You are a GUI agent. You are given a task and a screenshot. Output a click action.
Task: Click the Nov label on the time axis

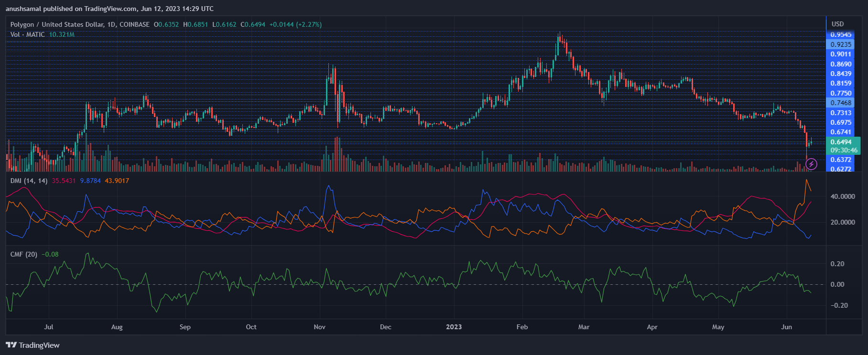click(x=319, y=327)
